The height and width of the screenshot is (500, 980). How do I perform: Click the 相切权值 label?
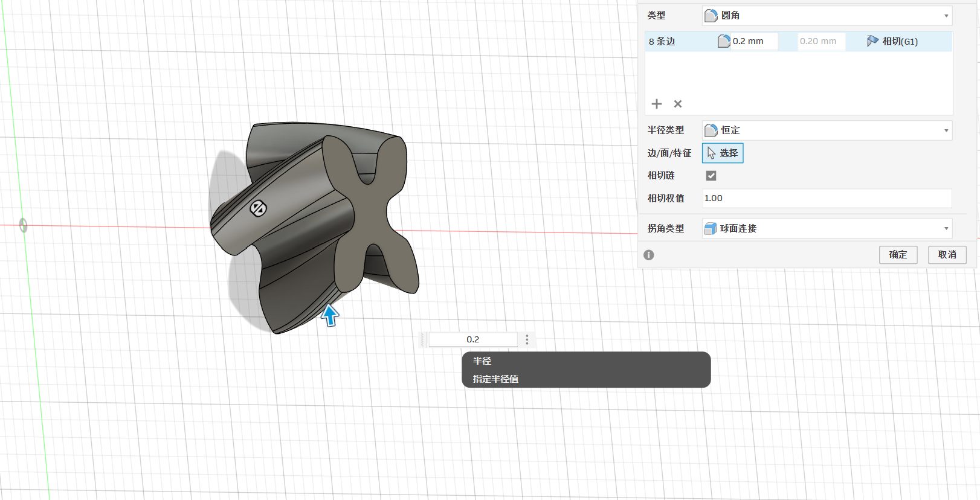[666, 198]
